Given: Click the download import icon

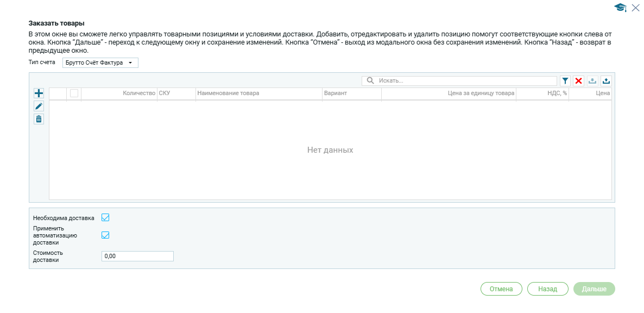Looking at the screenshot, I should 592,81.
